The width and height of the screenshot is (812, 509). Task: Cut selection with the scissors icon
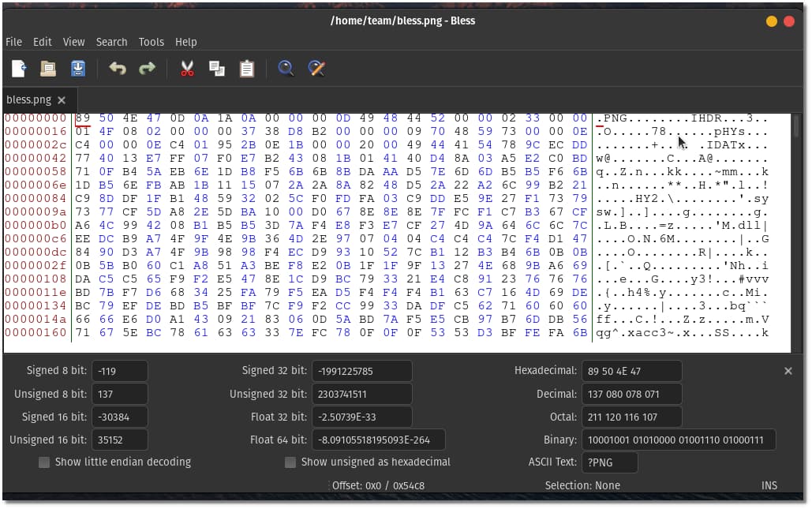(x=187, y=69)
